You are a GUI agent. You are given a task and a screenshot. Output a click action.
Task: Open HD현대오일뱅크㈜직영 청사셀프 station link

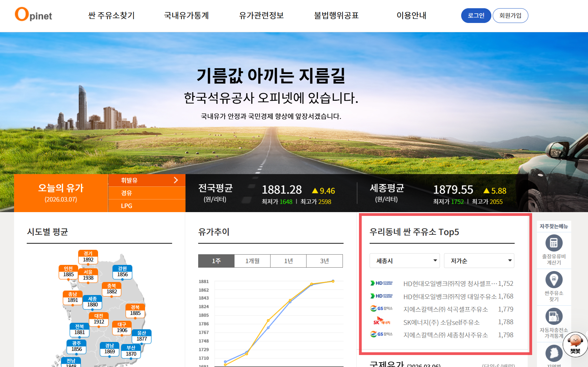(x=450, y=283)
